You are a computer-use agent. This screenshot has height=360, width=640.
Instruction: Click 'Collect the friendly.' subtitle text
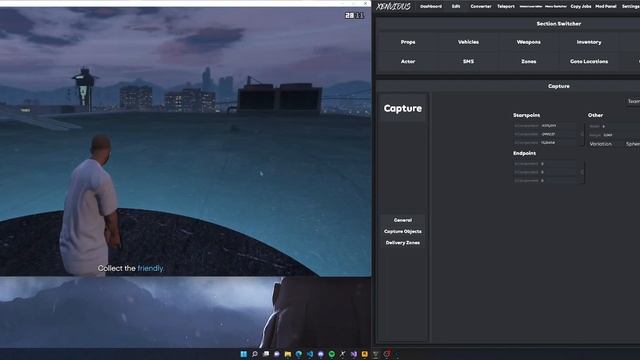click(131, 268)
